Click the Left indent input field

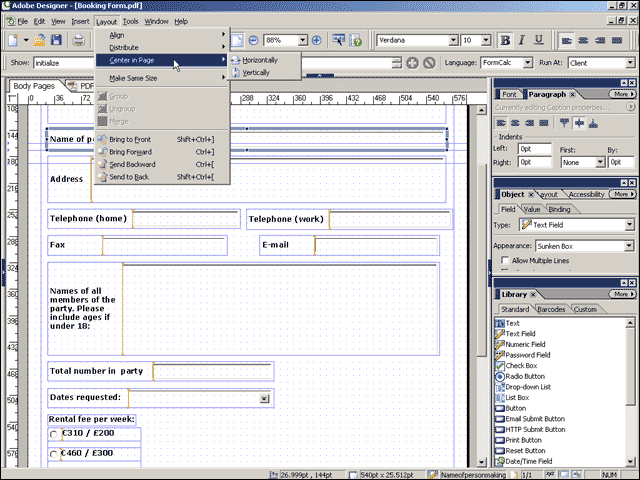point(535,149)
